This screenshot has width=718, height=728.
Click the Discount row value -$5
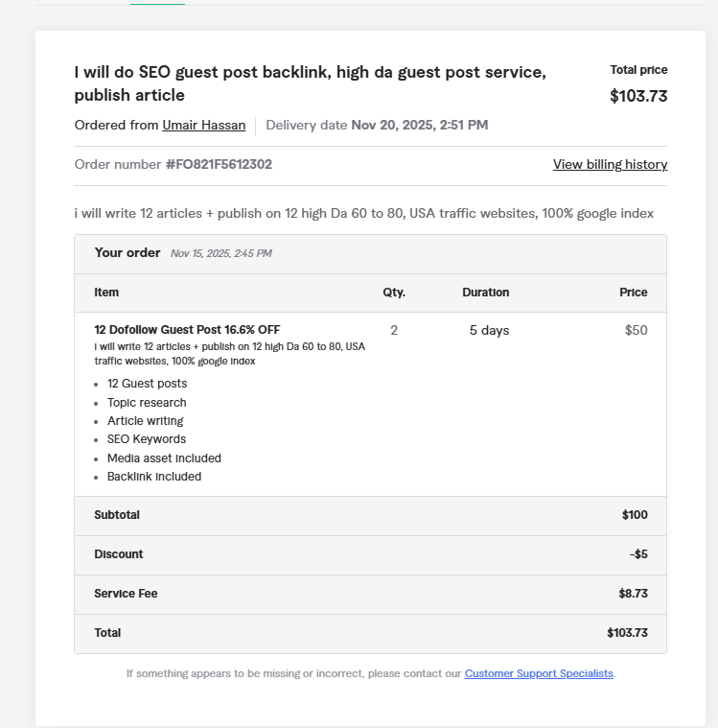coord(638,554)
